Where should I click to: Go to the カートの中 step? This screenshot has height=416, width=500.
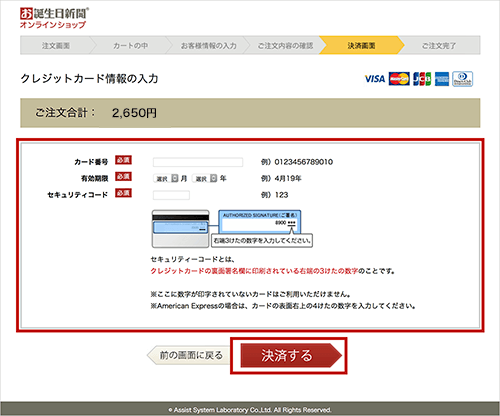(130, 45)
